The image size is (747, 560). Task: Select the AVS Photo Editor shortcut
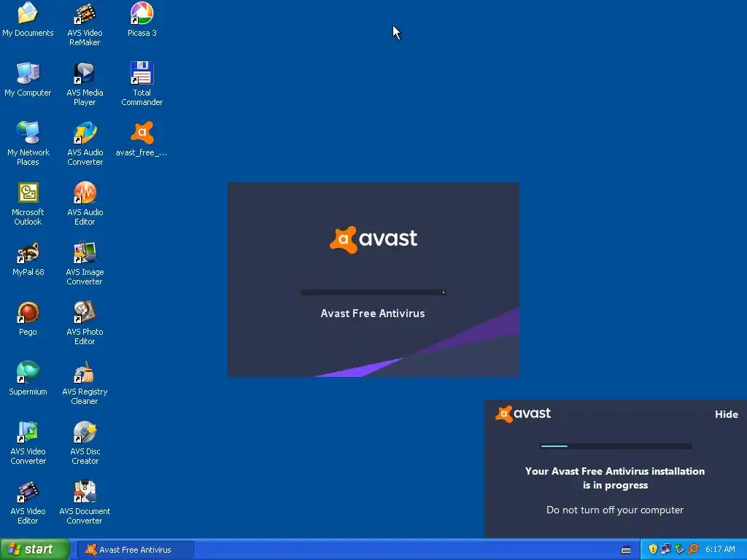(x=85, y=323)
